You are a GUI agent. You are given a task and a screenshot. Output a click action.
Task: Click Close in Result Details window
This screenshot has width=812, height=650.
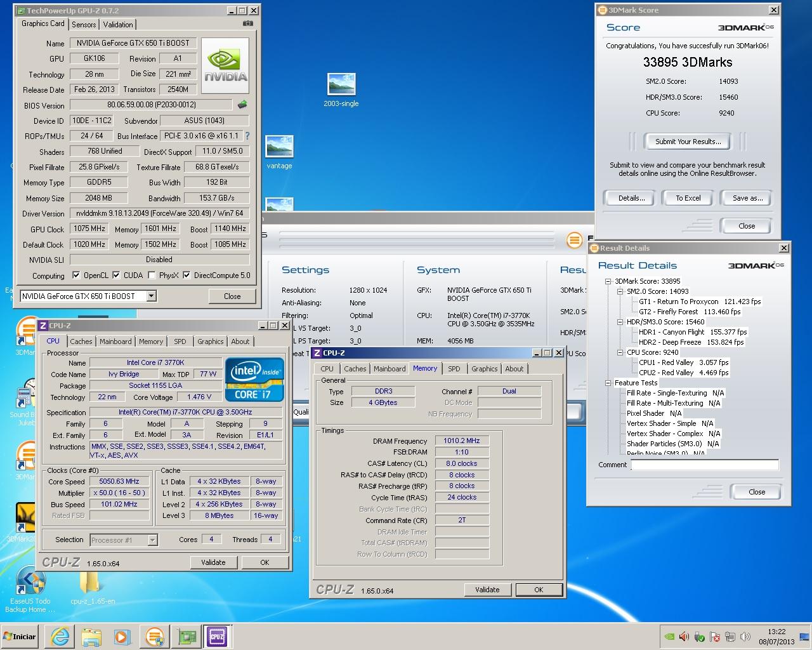point(757,492)
